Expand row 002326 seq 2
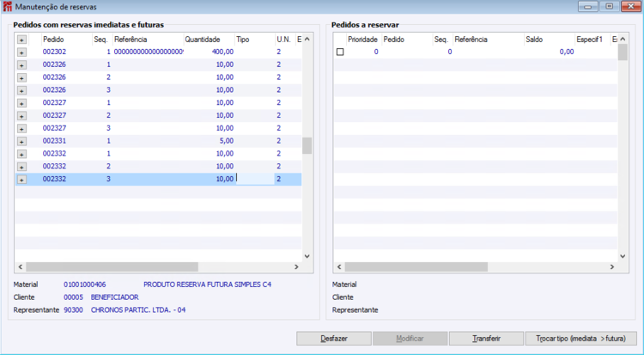The image size is (644, 355). click(x=21, y=77)
